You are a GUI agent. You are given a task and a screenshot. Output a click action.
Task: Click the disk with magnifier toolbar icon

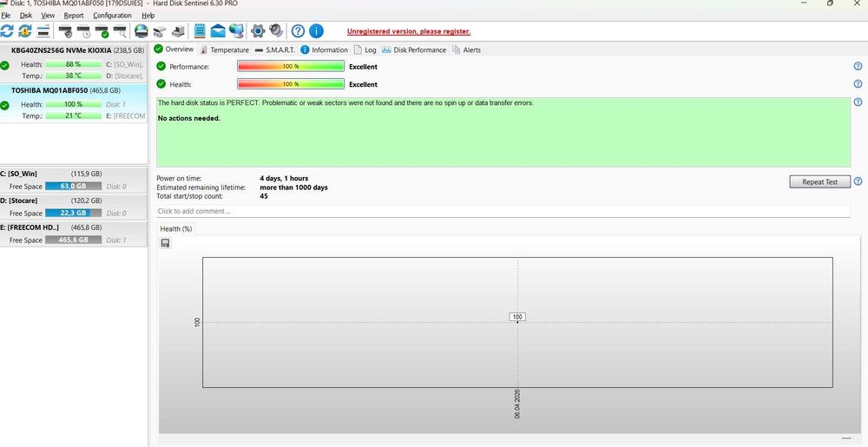click(120, 31)
